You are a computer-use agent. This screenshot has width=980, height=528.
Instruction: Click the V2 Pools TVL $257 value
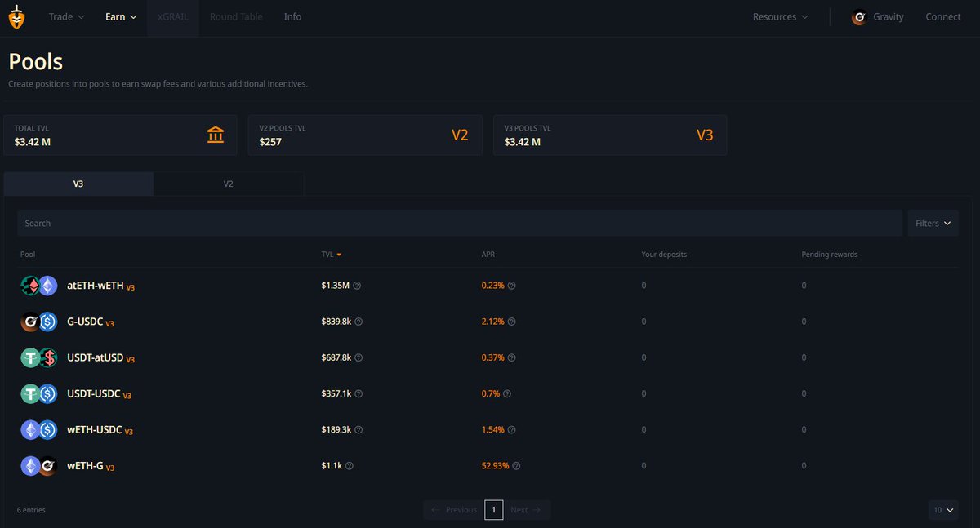(270, 142)
